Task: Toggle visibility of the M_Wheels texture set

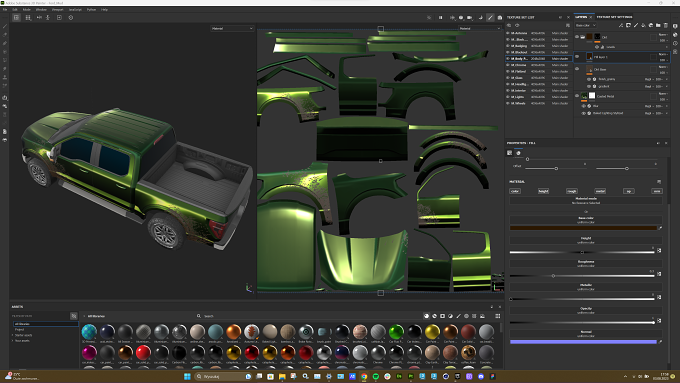Action: 508,103
